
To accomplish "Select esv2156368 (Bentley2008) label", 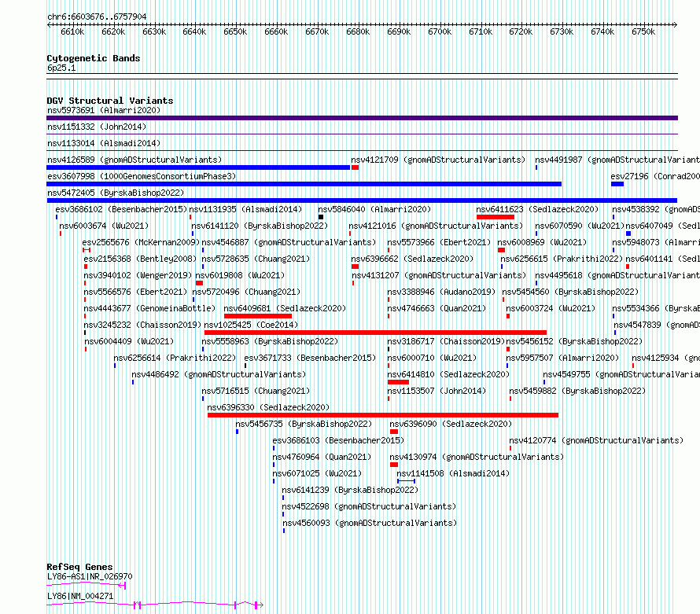I will [140, 259].
